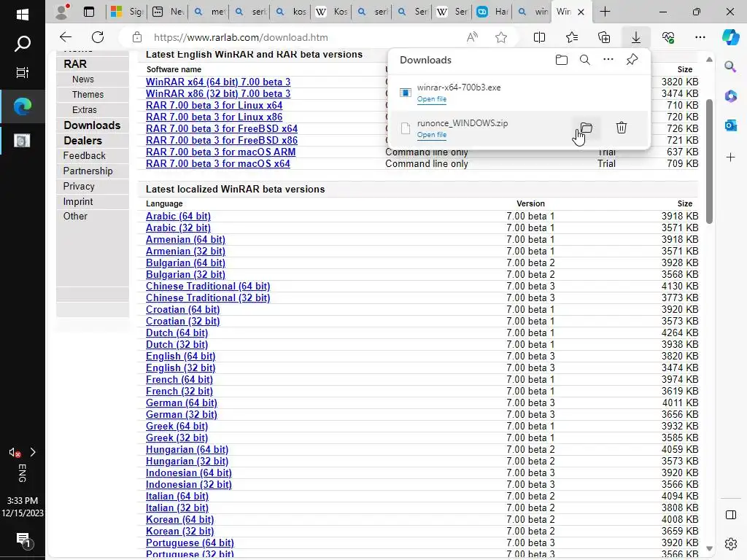Open a new browser tab
The image size is (747, 560).
[605, 12]
